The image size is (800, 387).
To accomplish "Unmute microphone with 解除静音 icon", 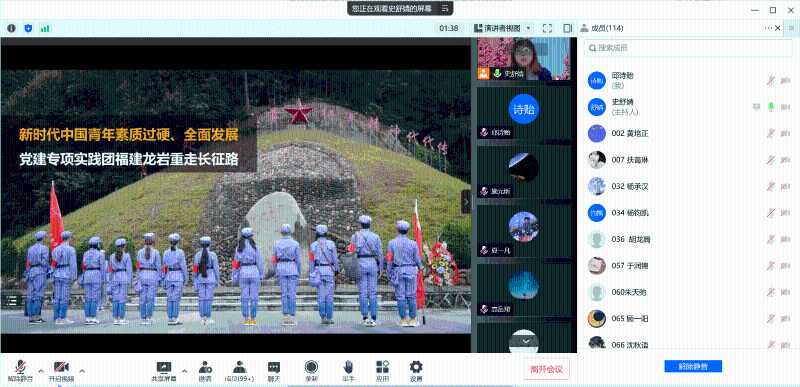I will tap(20, 371).
